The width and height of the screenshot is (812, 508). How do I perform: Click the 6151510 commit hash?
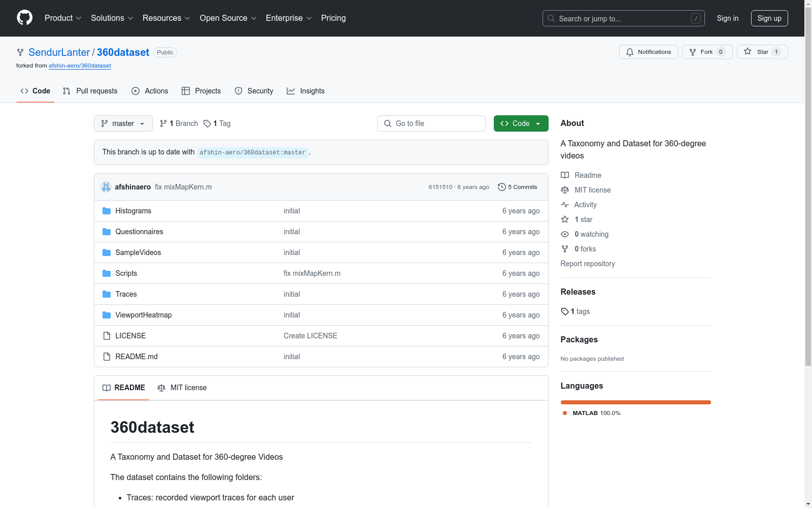(441, 187)
